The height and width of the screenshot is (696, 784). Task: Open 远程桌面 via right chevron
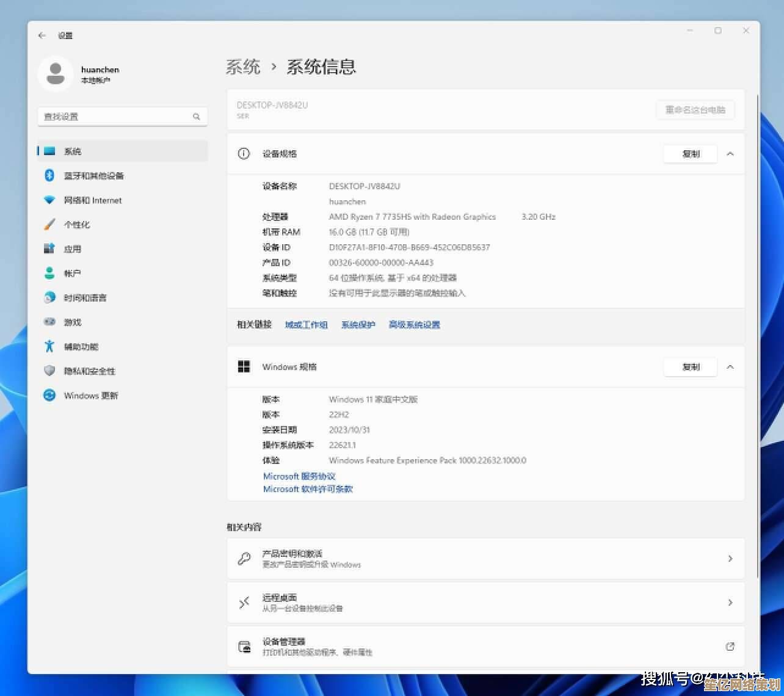[730, 603]
